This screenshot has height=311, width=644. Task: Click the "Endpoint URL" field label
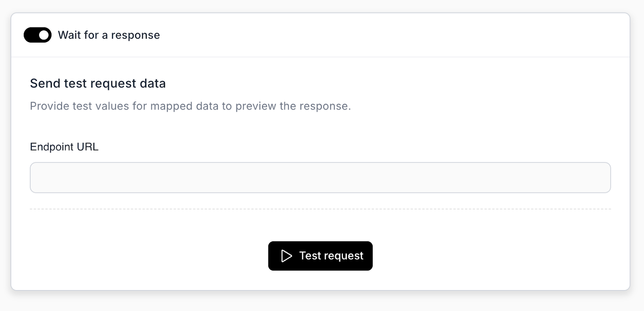coord(64,147)
